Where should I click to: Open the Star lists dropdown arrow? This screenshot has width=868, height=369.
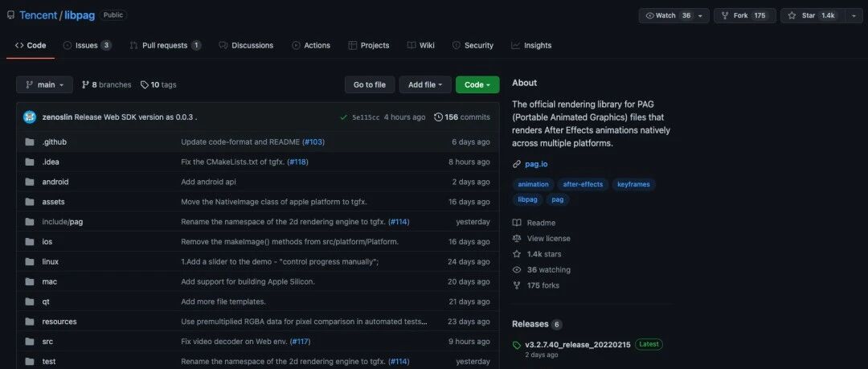[853, 15]
